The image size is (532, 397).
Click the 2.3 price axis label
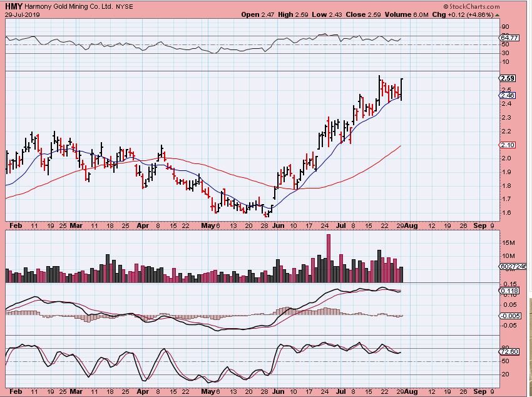[506, 117]
